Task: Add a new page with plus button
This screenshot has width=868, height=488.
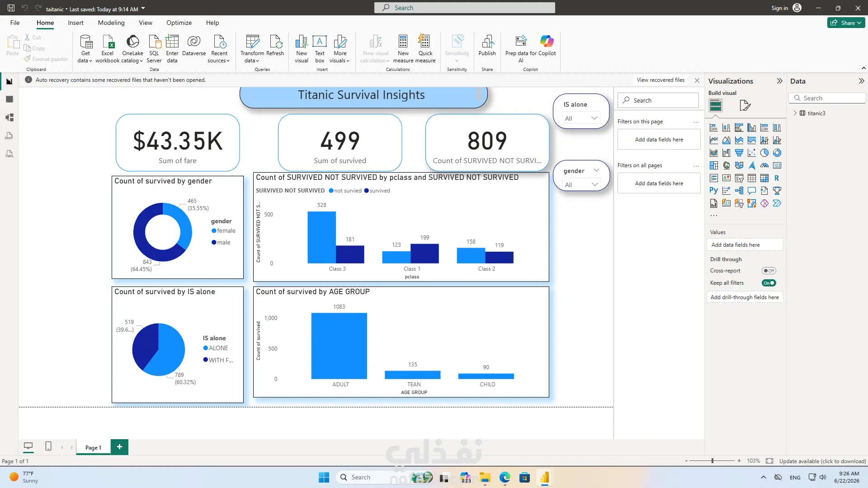Action: tap(119, 447)
